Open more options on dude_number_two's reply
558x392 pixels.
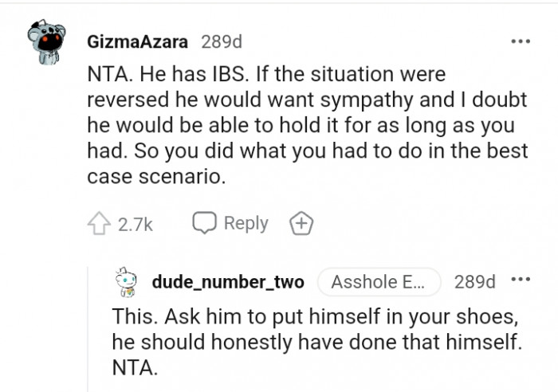tap(520, 280)
